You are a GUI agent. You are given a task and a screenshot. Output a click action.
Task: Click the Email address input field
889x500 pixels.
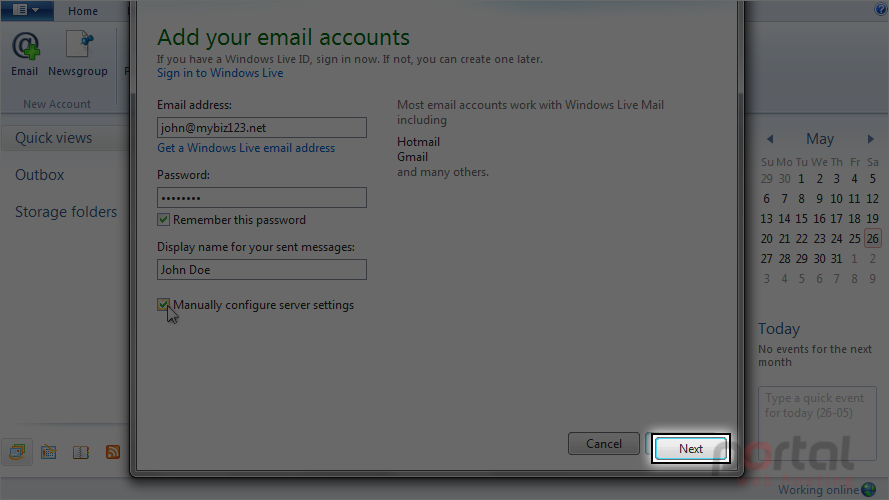[x=262, y=128]
